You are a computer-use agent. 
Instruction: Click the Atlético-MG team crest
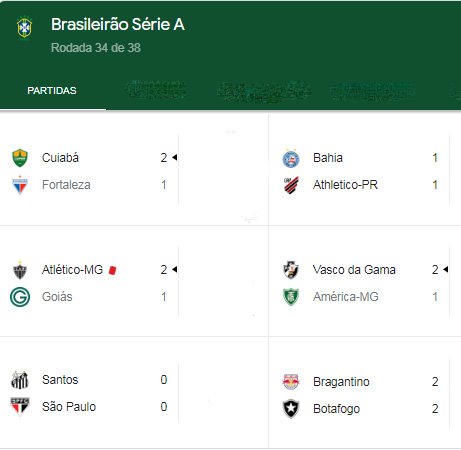click(x=20, y=270)
